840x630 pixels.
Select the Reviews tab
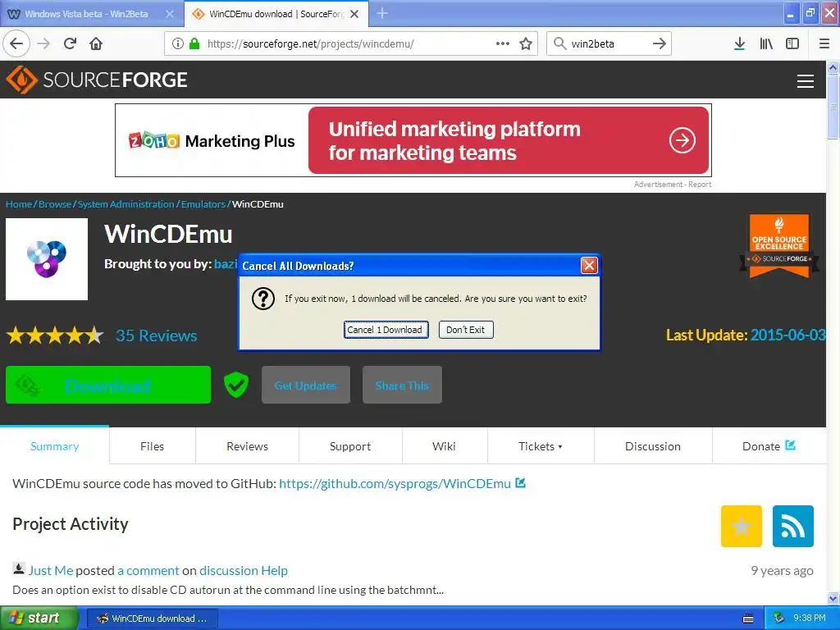pyautogui.click(x=247, y=446)
